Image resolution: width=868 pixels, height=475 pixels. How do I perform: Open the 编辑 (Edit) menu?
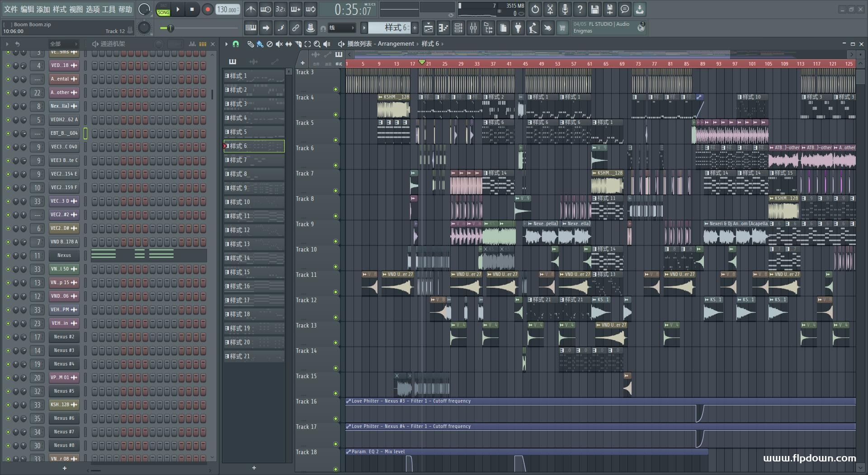(x=27, y=9)
